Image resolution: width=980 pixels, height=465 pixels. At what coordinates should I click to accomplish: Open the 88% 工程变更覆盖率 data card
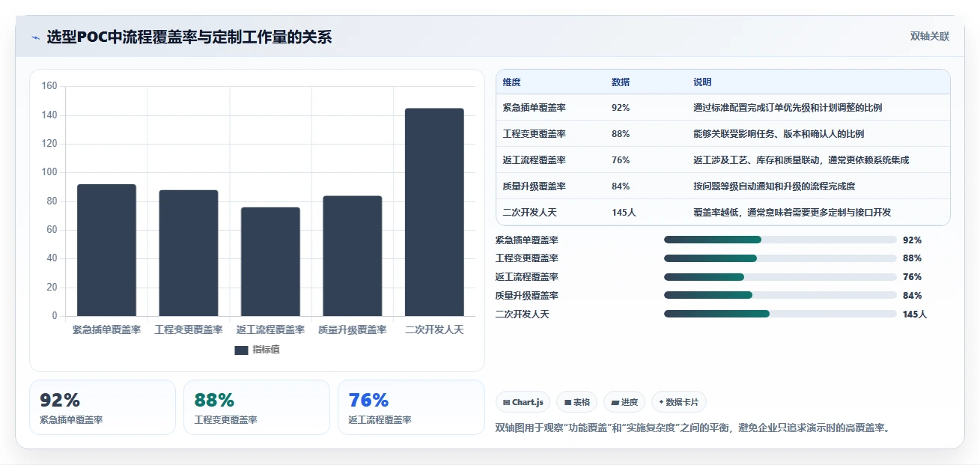pyautogui.click(x=257, y=407)
